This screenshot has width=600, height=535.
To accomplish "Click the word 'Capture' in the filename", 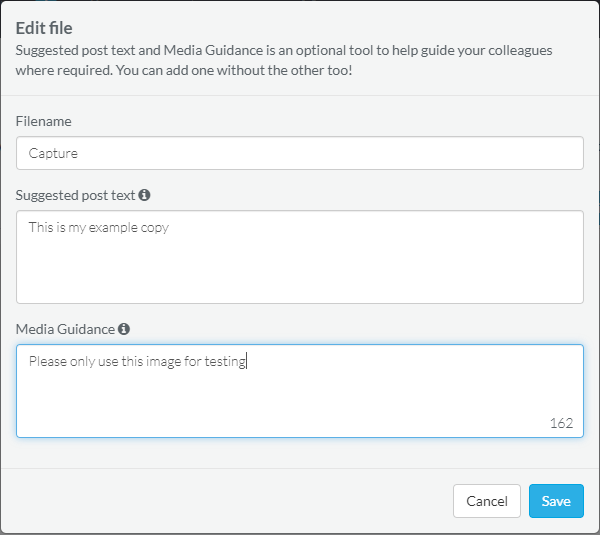I will pos(53,153).
